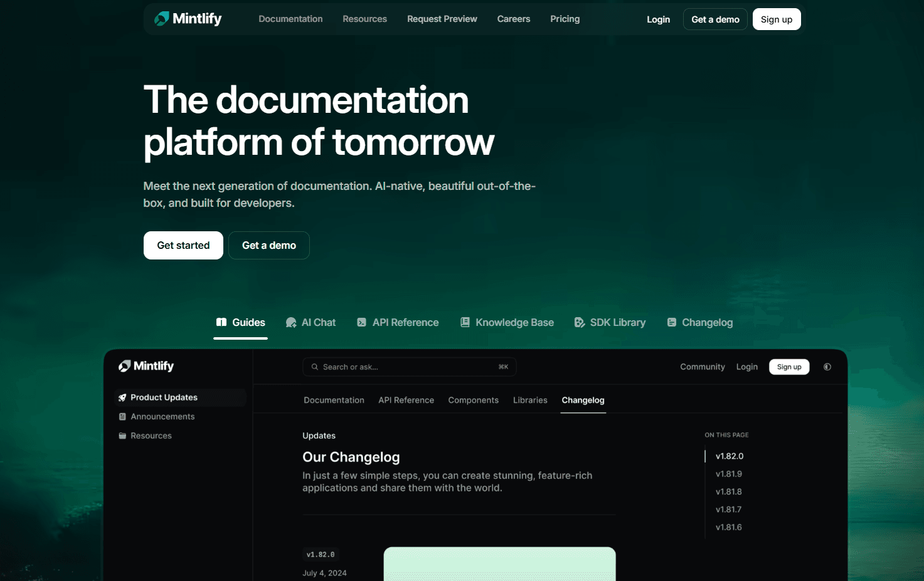Click Login in the top navigation
Image resolution: width=924 pixels, height=581 pixels.
[659, 19]
